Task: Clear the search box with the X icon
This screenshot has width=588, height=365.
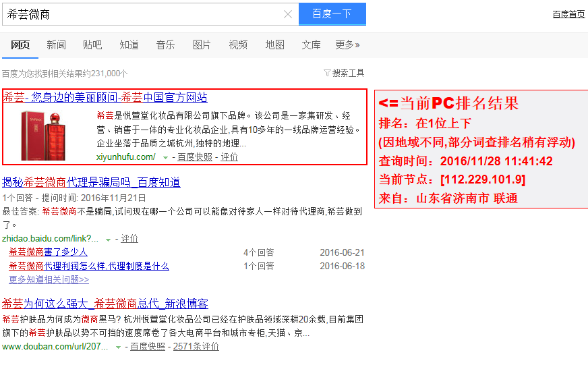Action: [x=288, y=14]
